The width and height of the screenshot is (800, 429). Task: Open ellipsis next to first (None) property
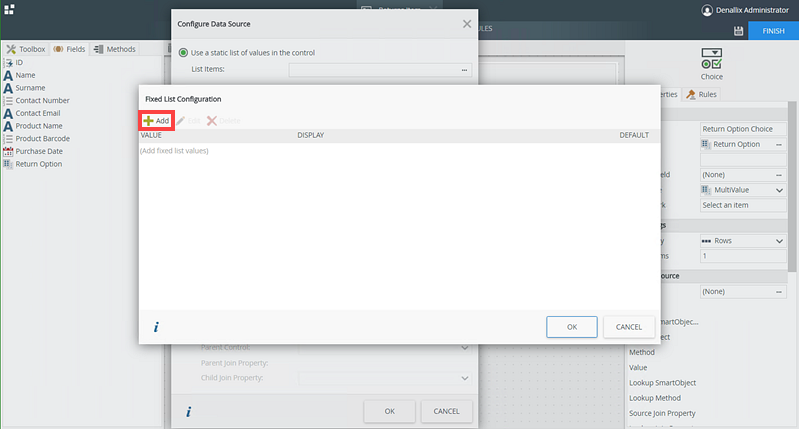pos(779,175)
